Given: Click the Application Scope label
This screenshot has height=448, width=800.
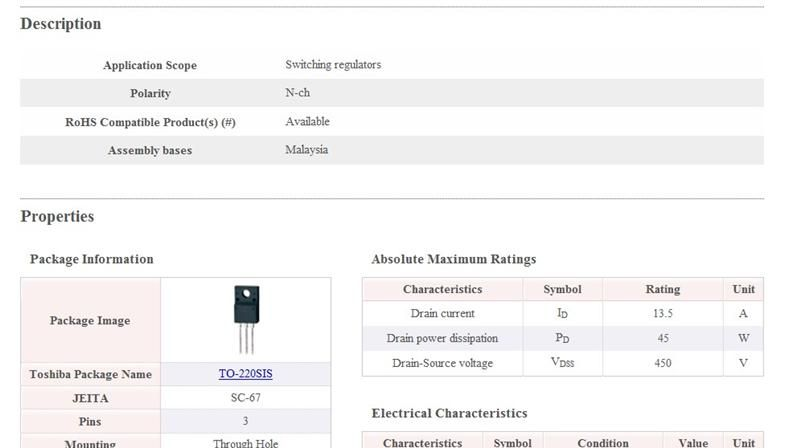Looking at the screenshot, I should 150,65.
